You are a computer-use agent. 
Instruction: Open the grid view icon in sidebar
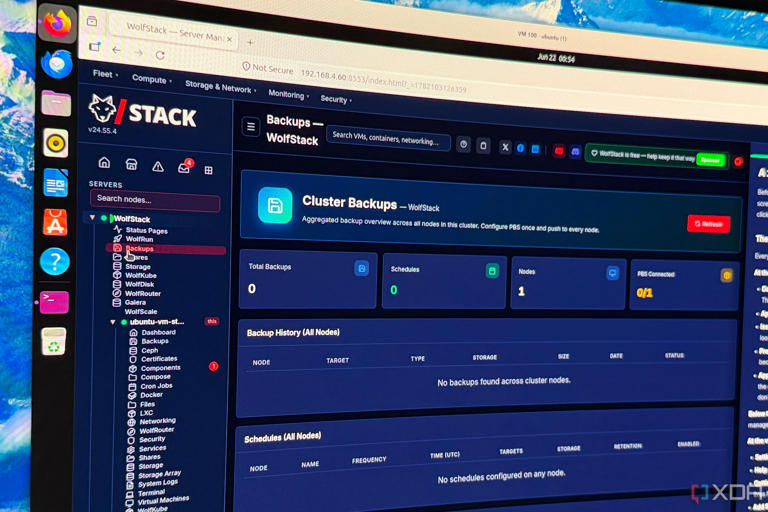point(209,170)
